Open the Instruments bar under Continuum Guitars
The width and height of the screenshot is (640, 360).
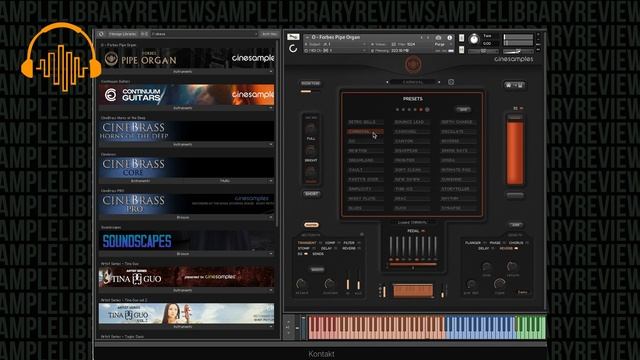tap(183, 108)
